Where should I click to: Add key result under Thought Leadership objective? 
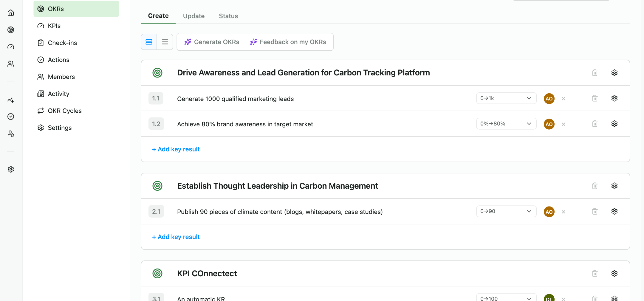[176, 237]
